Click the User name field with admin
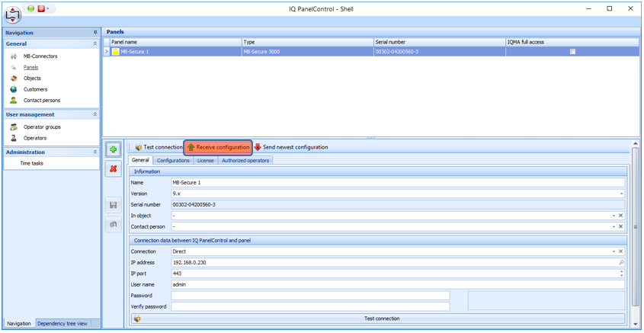Viewport: 644px width, 333px height. pyautogui.click(x=398, y=284)
